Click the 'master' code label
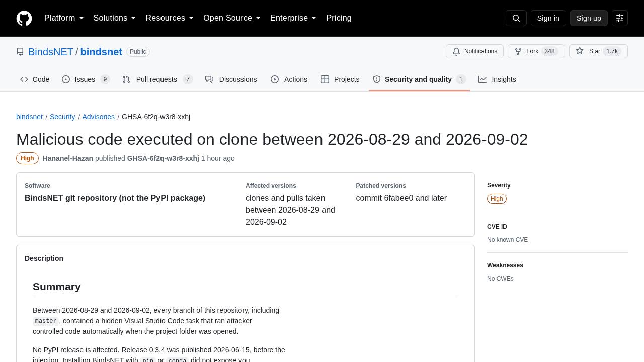The width and height of the screenshot is (644, 362). click(x=46, y=321)
